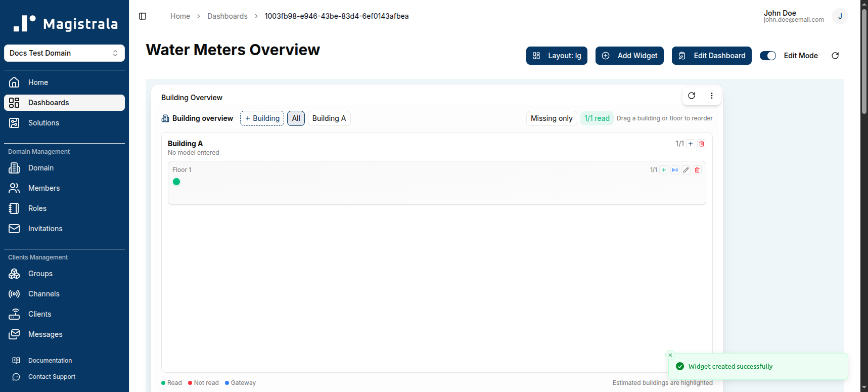Assign gateway to Floor 1
The height and width of the screenshot is (392, 868).
[675, 170]
